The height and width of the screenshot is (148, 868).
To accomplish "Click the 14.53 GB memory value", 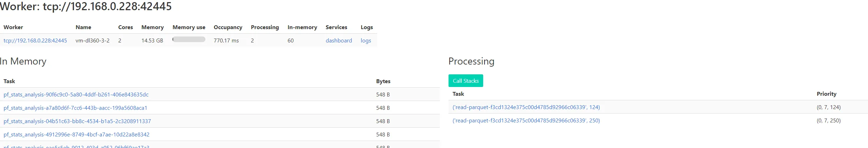I will 152,41.
